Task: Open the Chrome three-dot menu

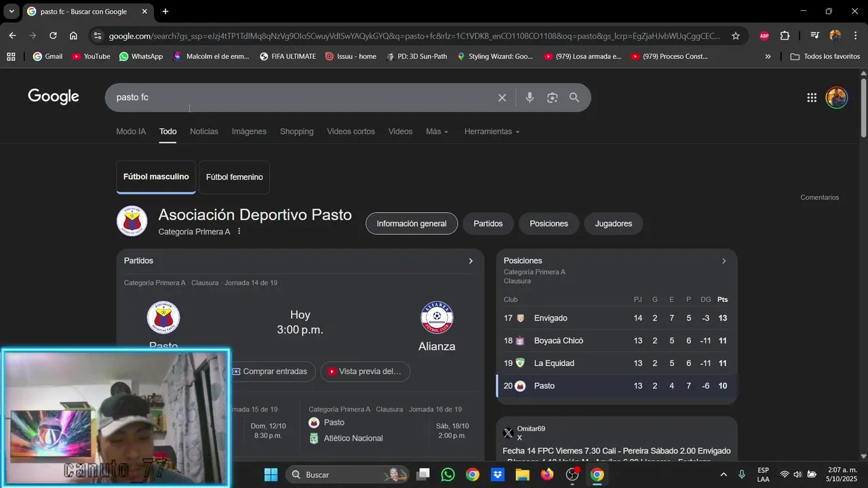Action: click(x=855, y=36)
